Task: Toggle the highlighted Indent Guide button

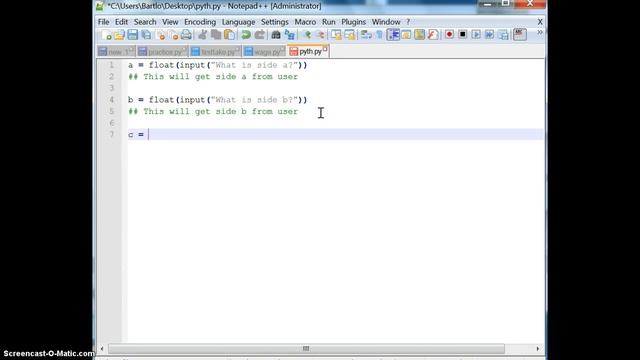Action: (393, 35)
